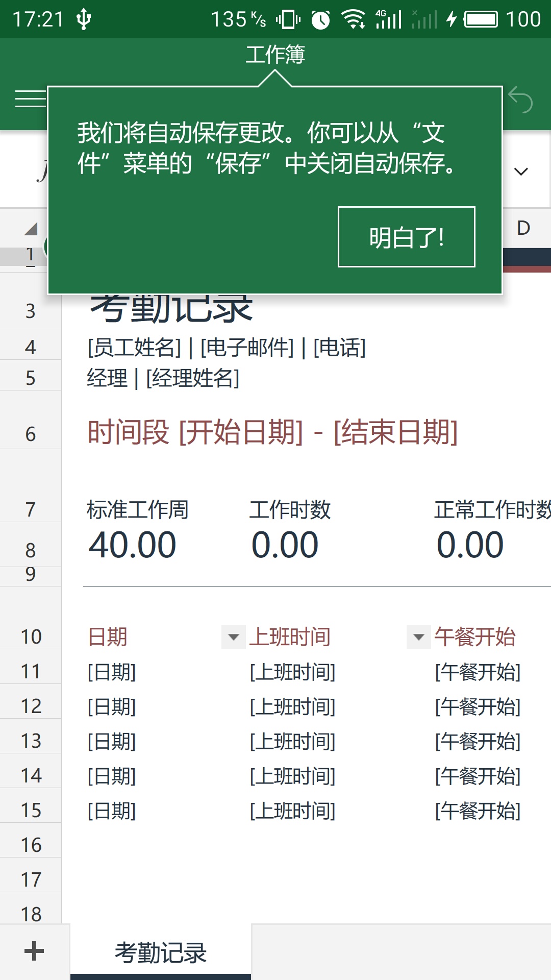Select the 午餐开始 table header
Screen dimensions: 551x980
click(475, 637)
